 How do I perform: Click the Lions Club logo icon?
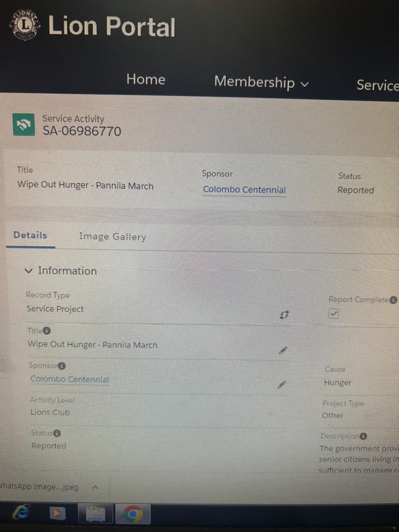click(25, 25)
